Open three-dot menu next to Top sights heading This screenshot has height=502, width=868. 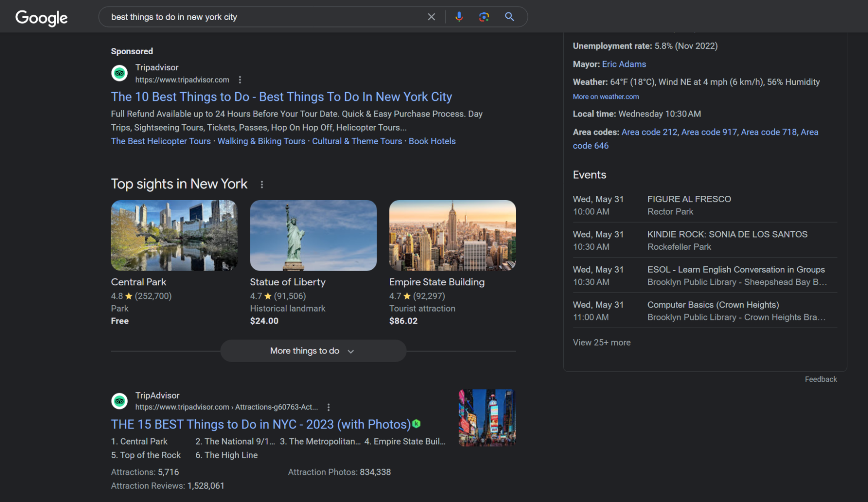262,185
